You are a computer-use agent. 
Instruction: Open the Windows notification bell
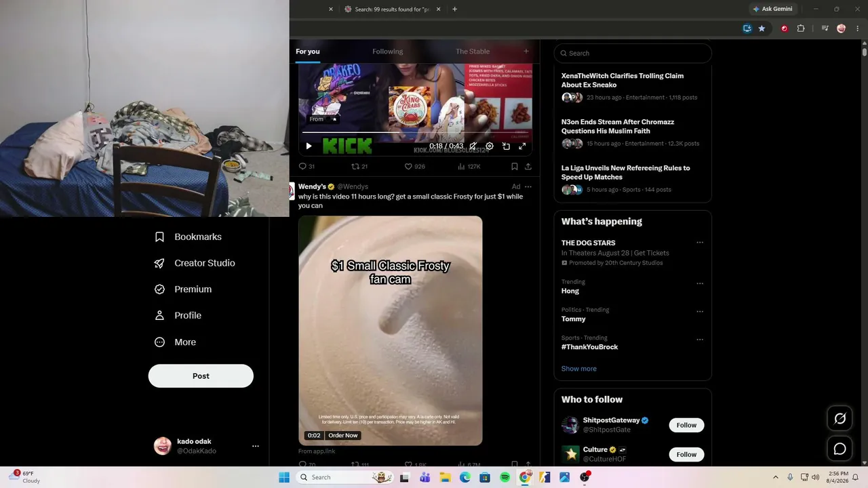[856, 477]
